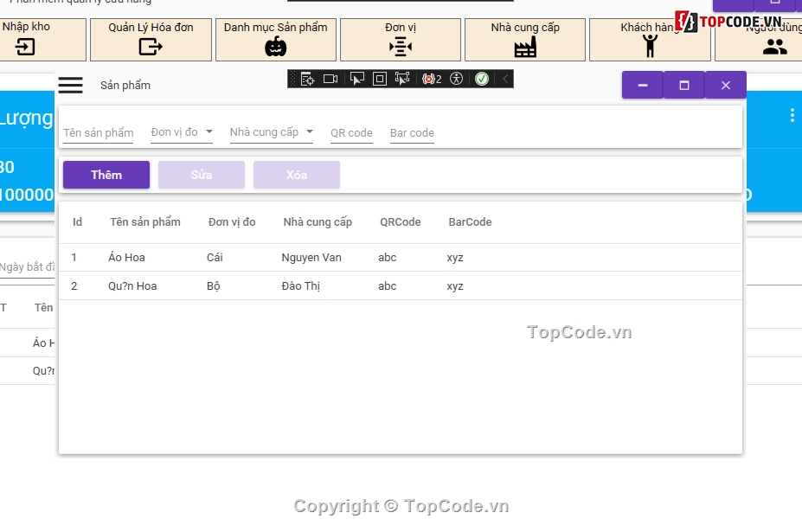Image resolution: width=802 pixels, height=532 pixels.
Task: Click the vertical three-dot more options icon
Action: tap(792, 115)
